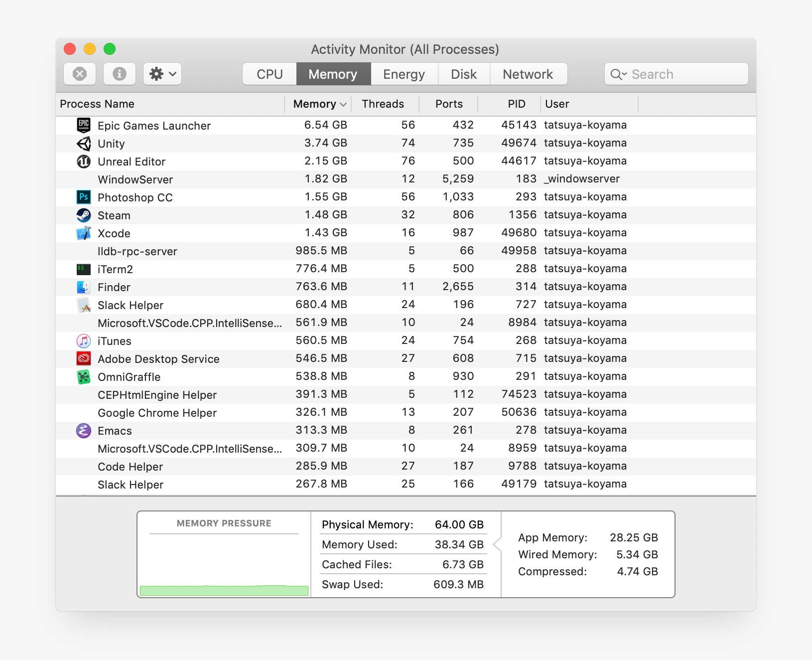This screenshot has width=812, height=660.
Task: Sort by the PID column header
Action: (516, 104)
